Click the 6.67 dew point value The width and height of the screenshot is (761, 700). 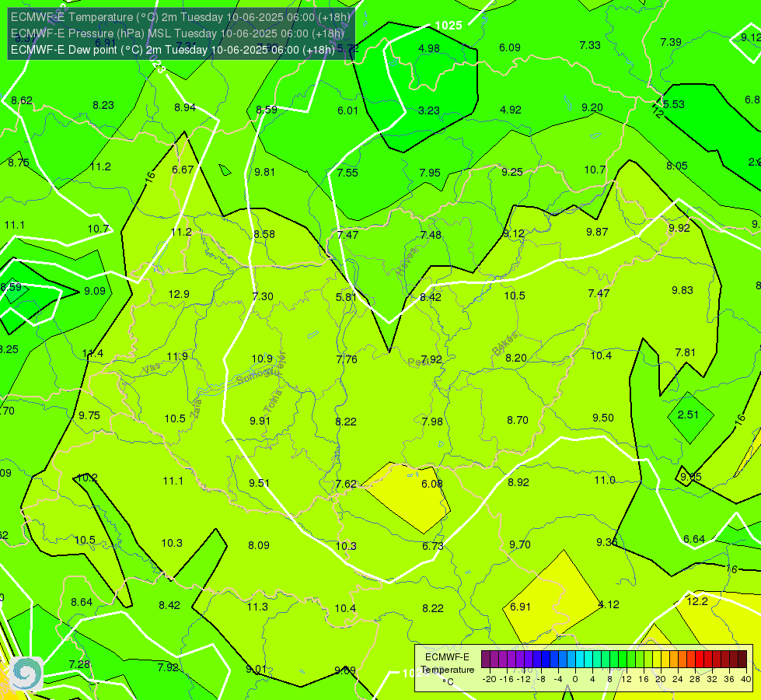click(x=183, y=170)
